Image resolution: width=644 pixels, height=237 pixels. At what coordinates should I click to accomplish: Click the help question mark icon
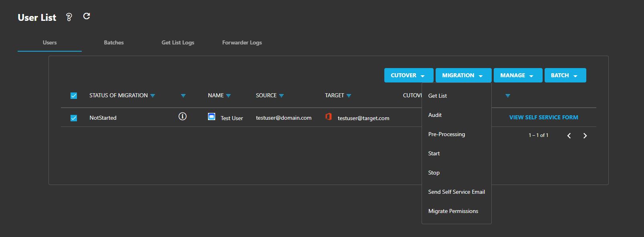69,17
